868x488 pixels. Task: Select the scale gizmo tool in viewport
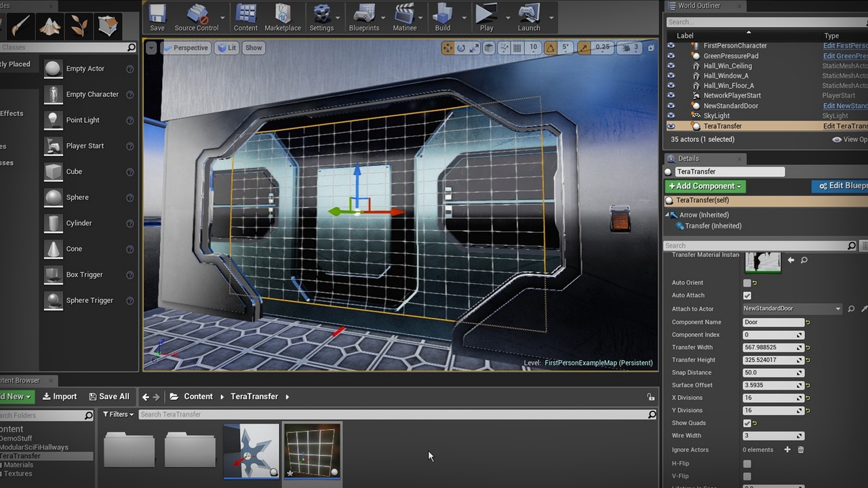pyautogui.click(x=475, y=47)
